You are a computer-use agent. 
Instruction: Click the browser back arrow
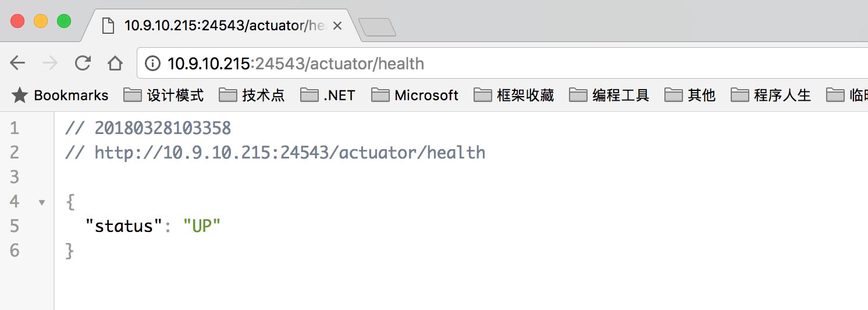(18, 63)
